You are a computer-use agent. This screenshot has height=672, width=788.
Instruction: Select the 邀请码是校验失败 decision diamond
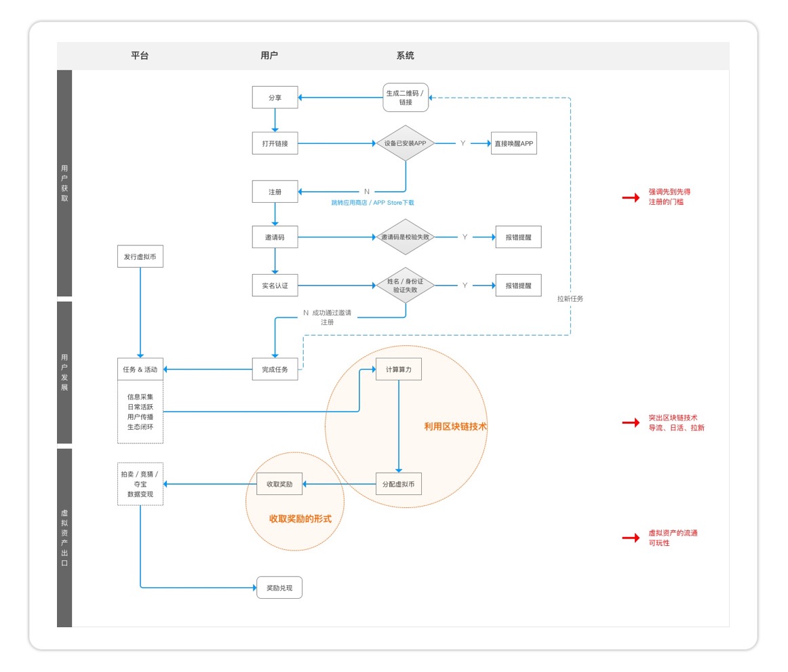click(x=406, y=237)
